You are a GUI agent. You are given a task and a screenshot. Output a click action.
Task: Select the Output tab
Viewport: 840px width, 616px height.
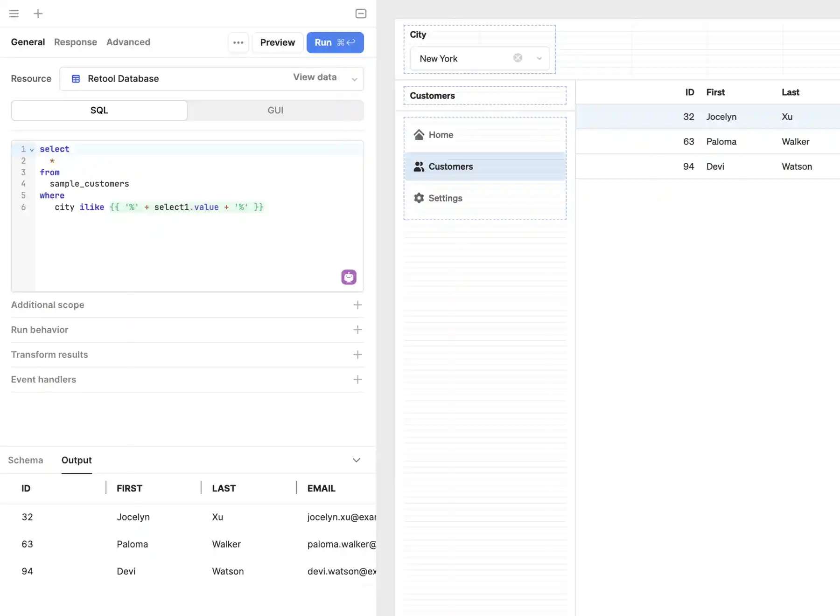(x=77, y=460)
